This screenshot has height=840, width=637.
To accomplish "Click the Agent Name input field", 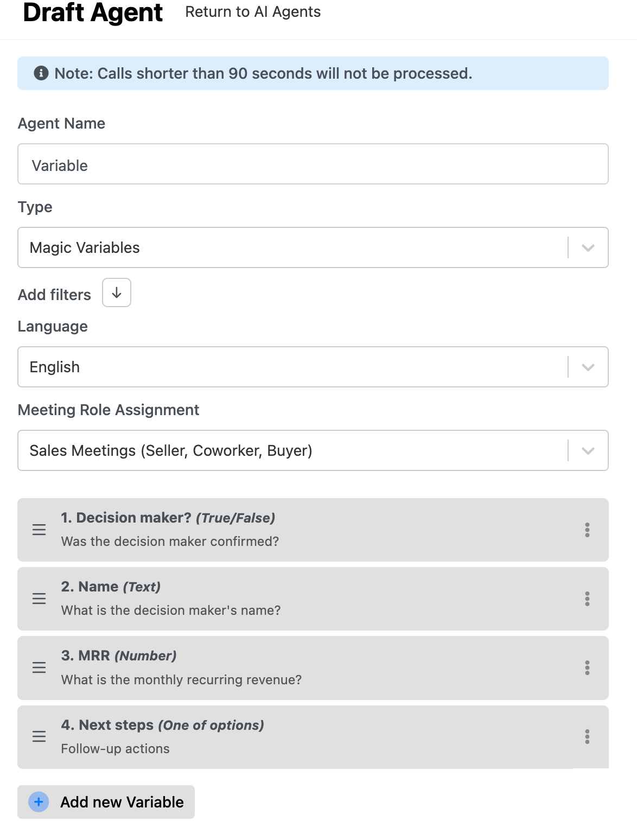I will click(313, 164).
